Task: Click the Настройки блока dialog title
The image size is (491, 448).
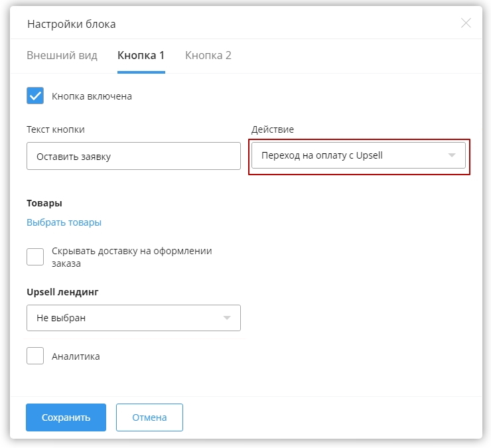Action: click(71, 24)
